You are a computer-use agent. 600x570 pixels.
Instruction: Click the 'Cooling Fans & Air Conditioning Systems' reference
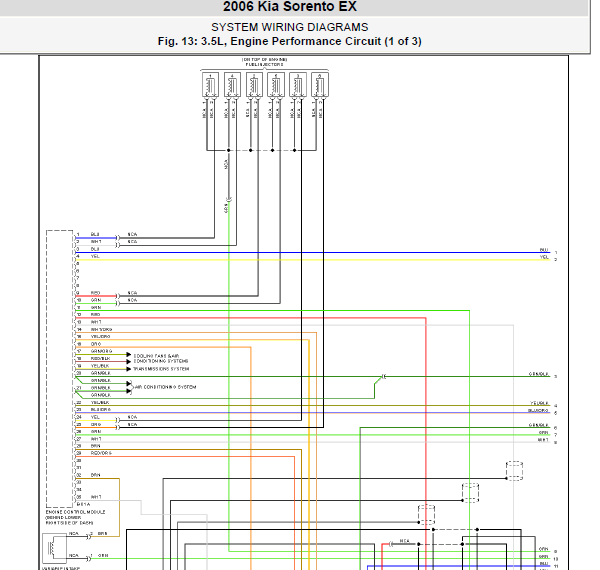point(161,358)
